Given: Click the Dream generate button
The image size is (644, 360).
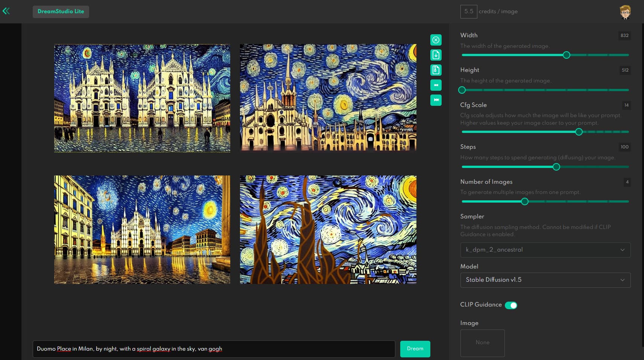Looking at the screenshot, I should (415, 349).
